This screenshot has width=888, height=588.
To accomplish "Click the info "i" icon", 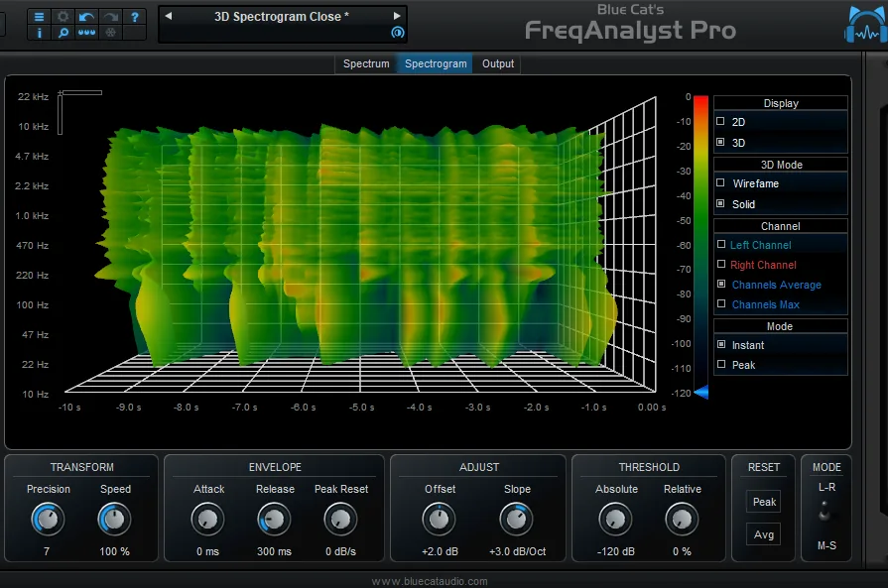I will point(39,33).
